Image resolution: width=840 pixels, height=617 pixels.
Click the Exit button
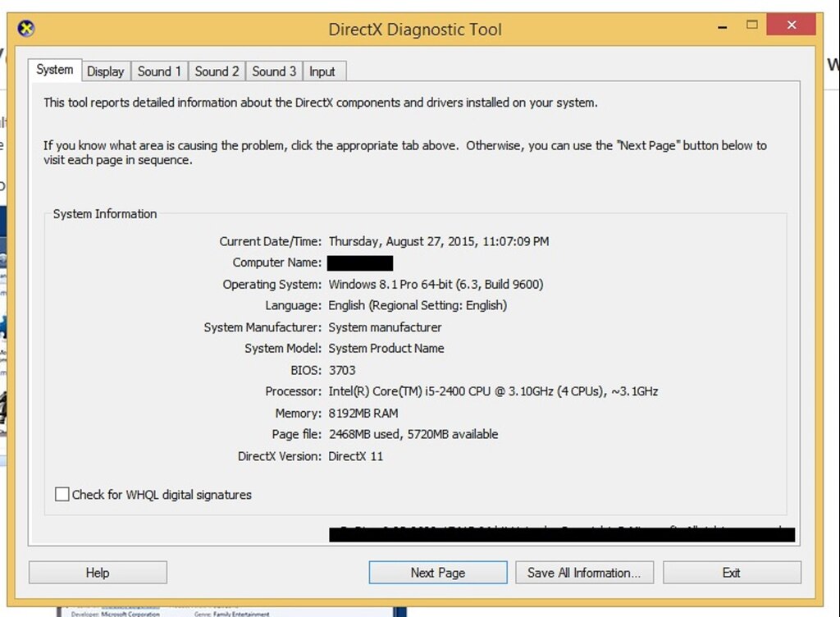732,573
